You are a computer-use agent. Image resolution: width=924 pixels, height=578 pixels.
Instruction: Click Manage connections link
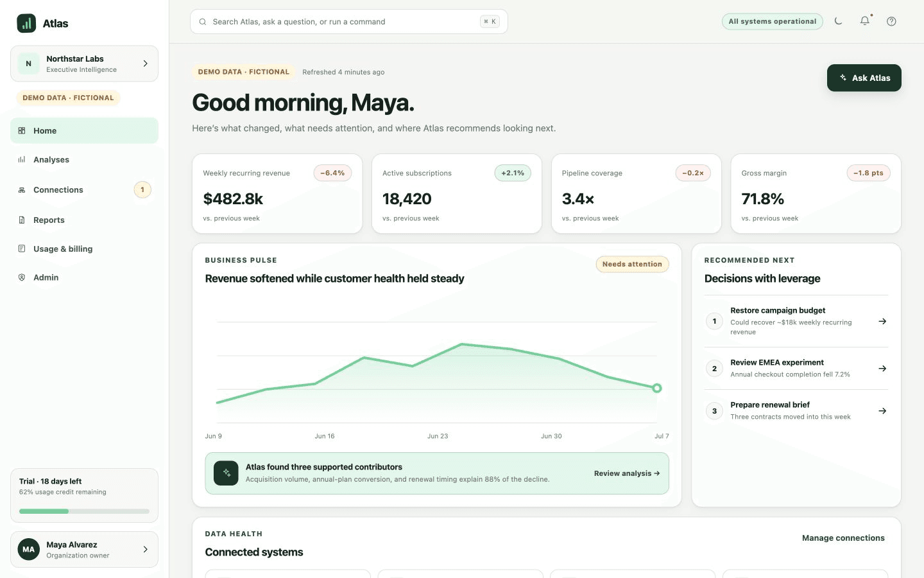coord(843,538)
